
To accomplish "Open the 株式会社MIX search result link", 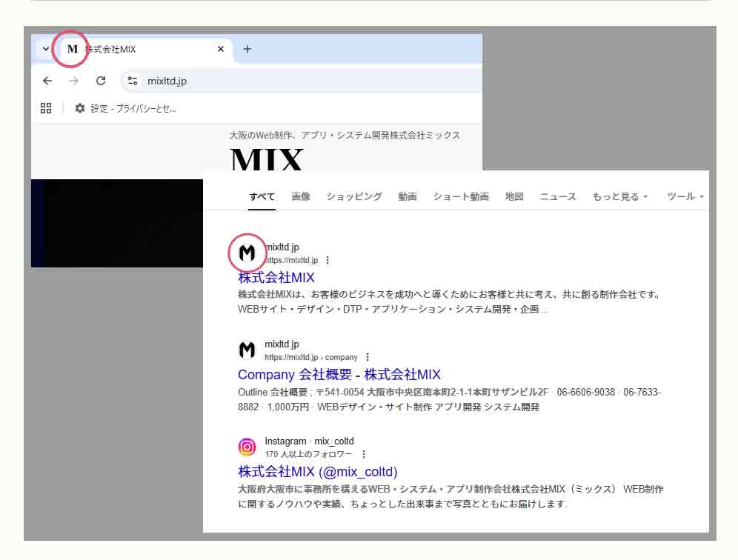I will (x=276, y=278).
